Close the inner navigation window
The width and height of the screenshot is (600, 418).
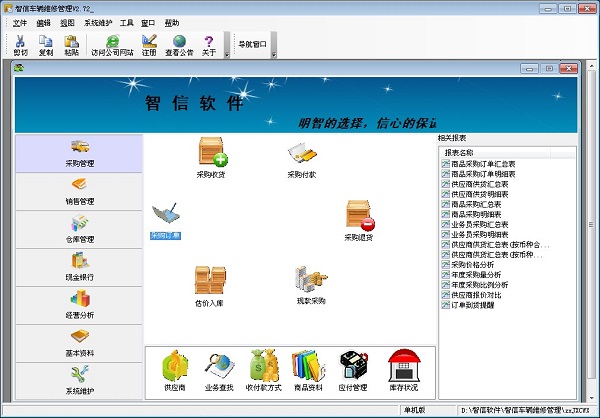click(569, 69)
